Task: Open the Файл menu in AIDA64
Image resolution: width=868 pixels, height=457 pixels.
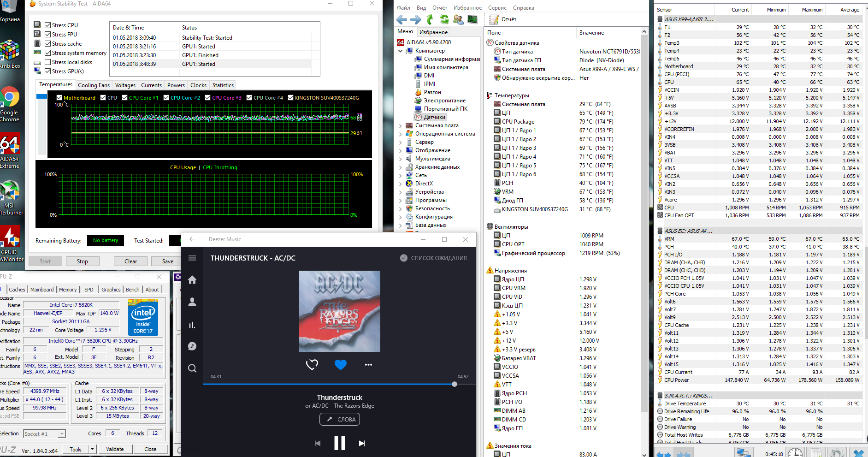Action: coord(403,8)
